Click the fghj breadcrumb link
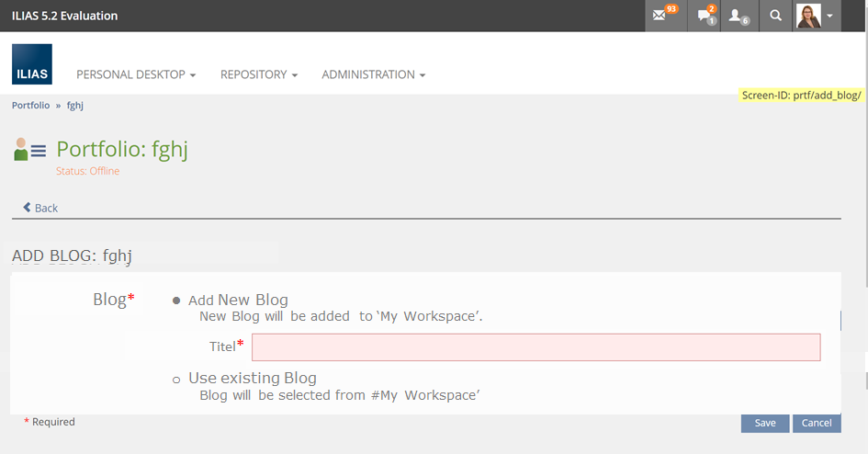The width and height of the screenshot is (868, 454). click(75, 106)
